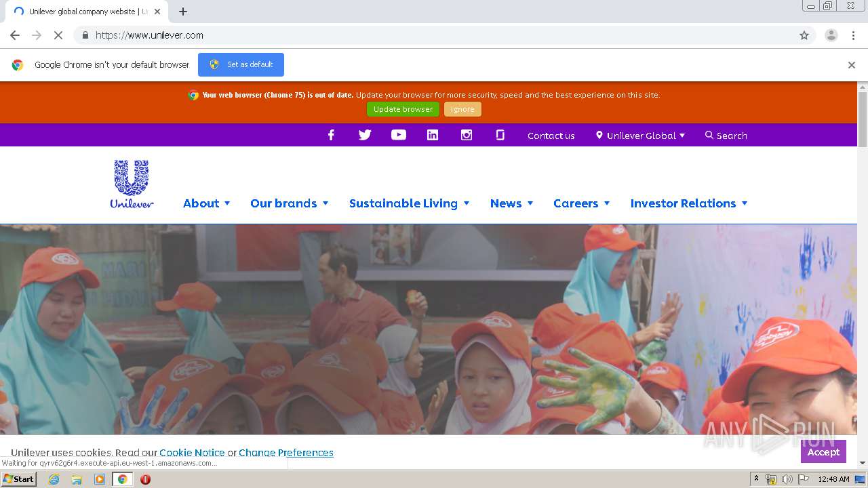Open Unilever's Instagram page icon
Viewport: 868px width, 488px height.
pyautogui.click(x=467, y=135)
